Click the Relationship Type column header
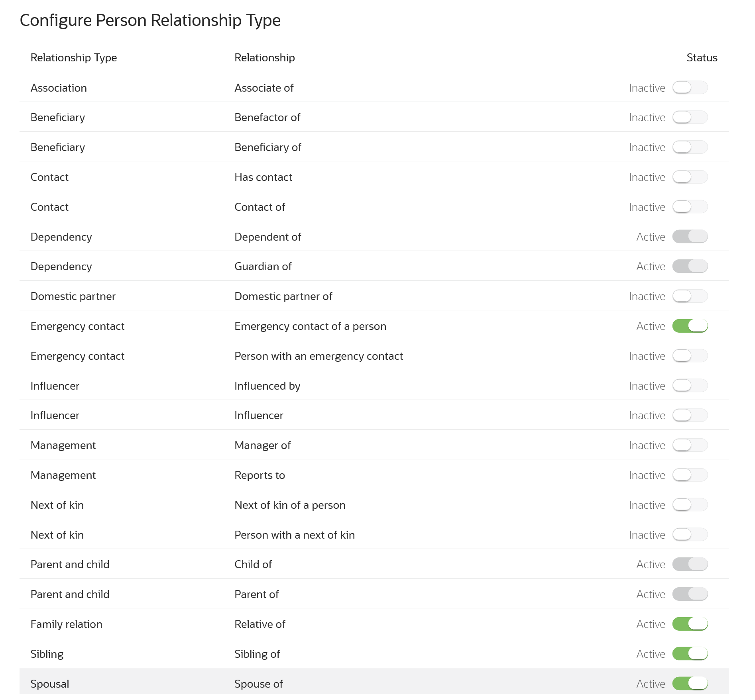Screen dimensions: 755x700 74,57
